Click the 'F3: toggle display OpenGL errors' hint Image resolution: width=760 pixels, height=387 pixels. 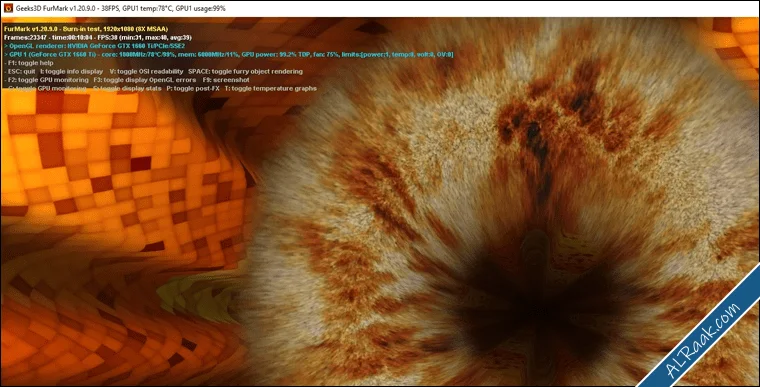click(x=145, y=80)
